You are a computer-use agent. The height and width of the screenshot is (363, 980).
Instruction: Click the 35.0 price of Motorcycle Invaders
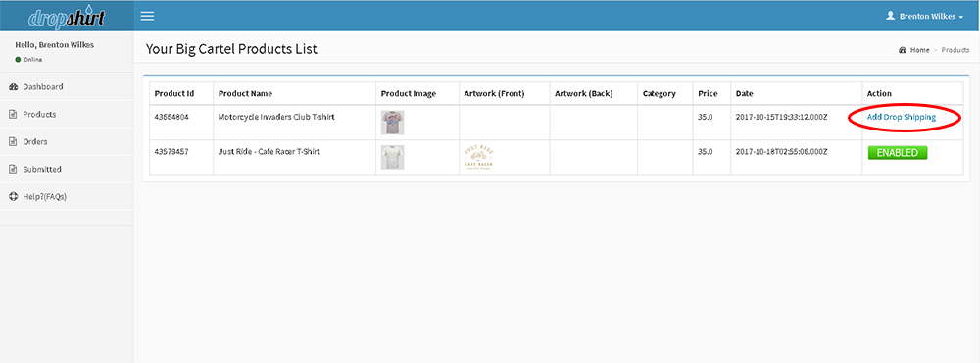point(705,117)
